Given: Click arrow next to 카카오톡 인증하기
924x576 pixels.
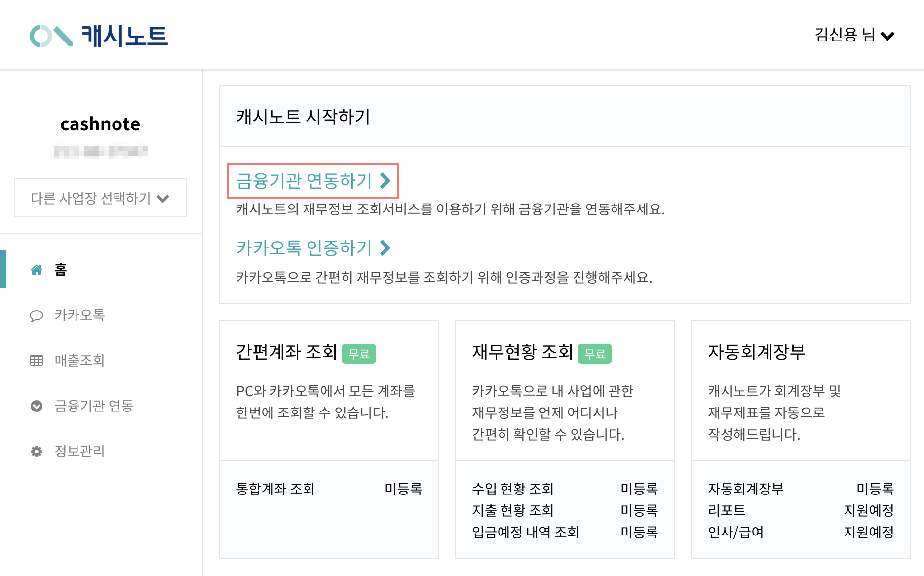Looking at the screenshot, I should [x=385, y=247].
